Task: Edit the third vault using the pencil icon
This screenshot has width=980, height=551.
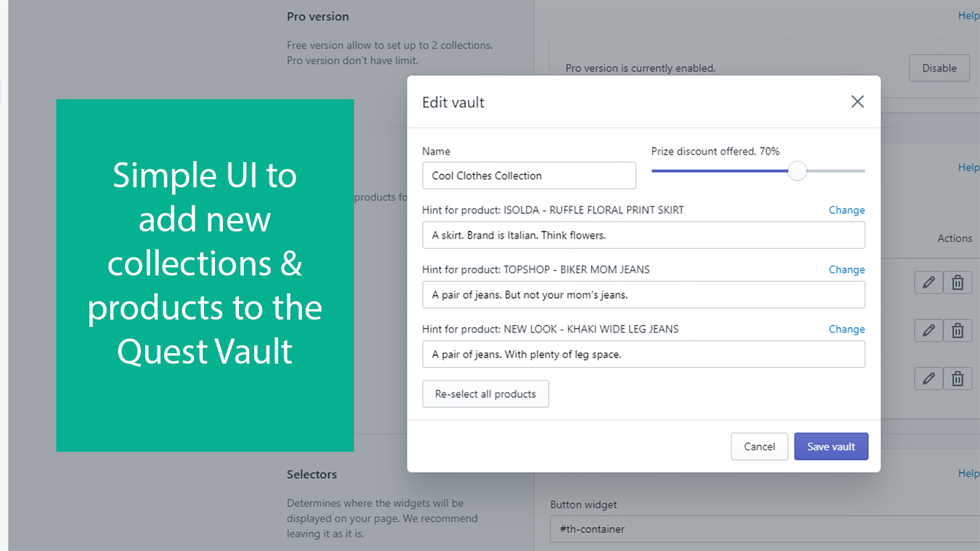Action: pos(928,378)
